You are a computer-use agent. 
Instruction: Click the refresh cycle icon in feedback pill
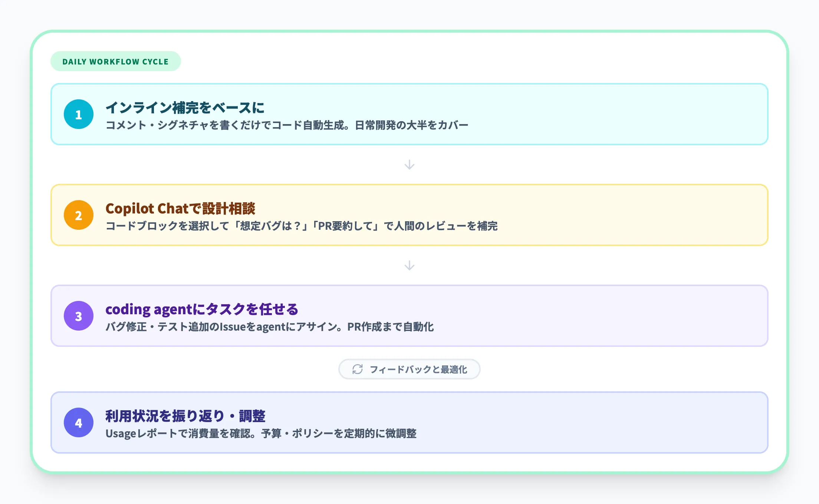point(358,369)
